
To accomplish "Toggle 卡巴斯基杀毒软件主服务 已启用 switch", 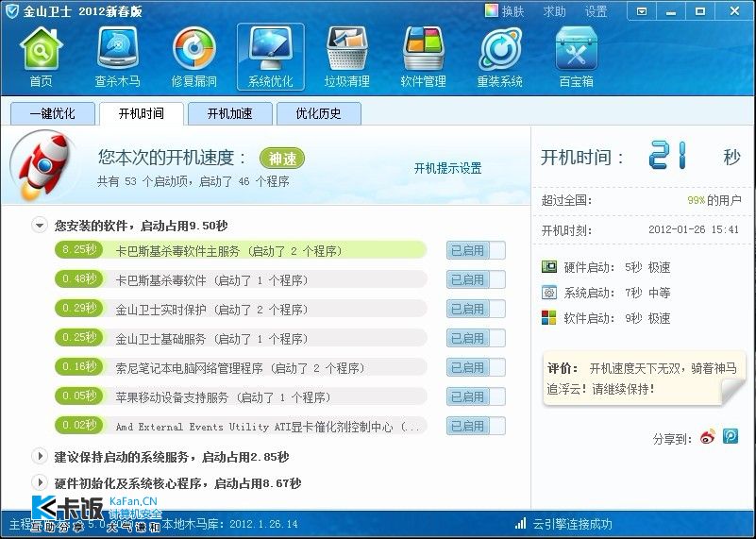I will (x=476, y=251).
